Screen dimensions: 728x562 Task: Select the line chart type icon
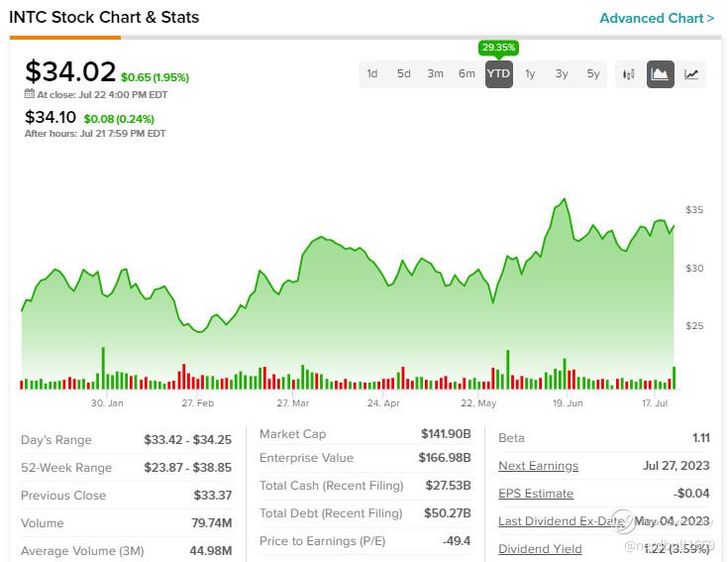point(691,74)
